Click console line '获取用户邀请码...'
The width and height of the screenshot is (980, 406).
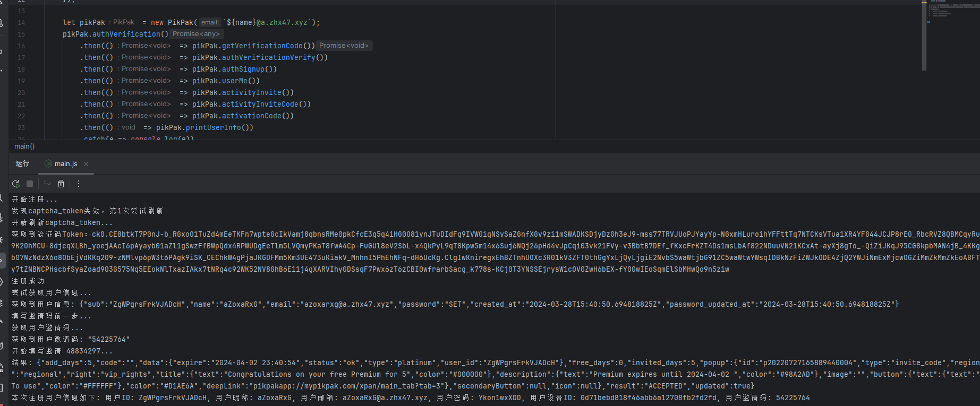click(x=47, y=328)
